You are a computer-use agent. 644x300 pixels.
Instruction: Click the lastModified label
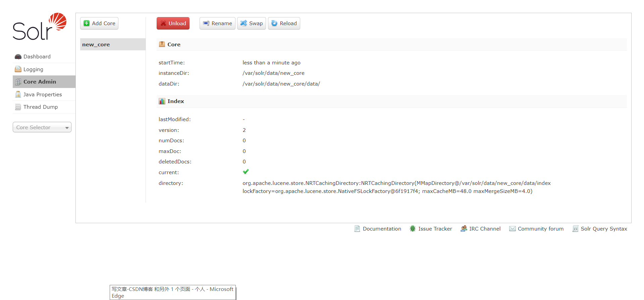coord(175,119)
